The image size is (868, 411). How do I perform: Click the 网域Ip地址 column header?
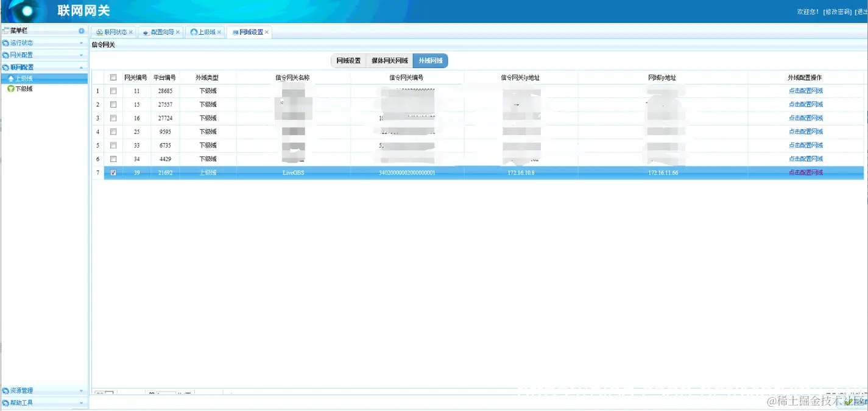[x=662, y=77]
